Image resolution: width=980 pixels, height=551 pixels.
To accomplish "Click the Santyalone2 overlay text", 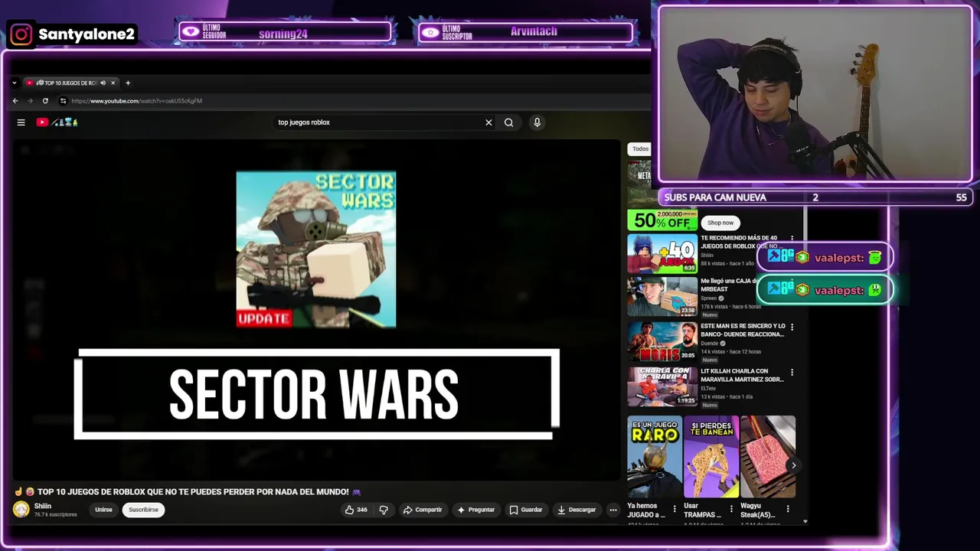I will point(87,34).
